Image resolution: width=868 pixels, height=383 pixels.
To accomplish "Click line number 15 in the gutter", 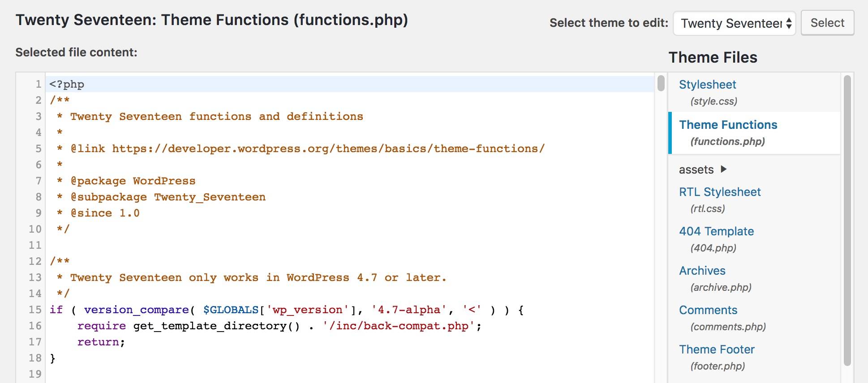I will [34, 309].
